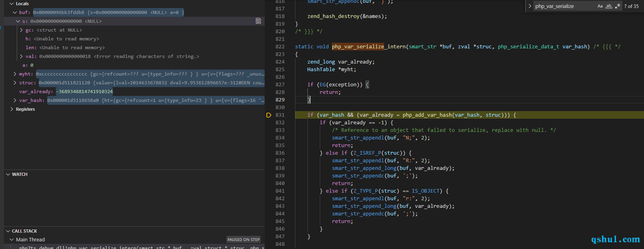Image resolution: width=644 pixels, height=249 pixels.
Task: Toggle Match Whole Word in find widget
Action: click(609, 6)
